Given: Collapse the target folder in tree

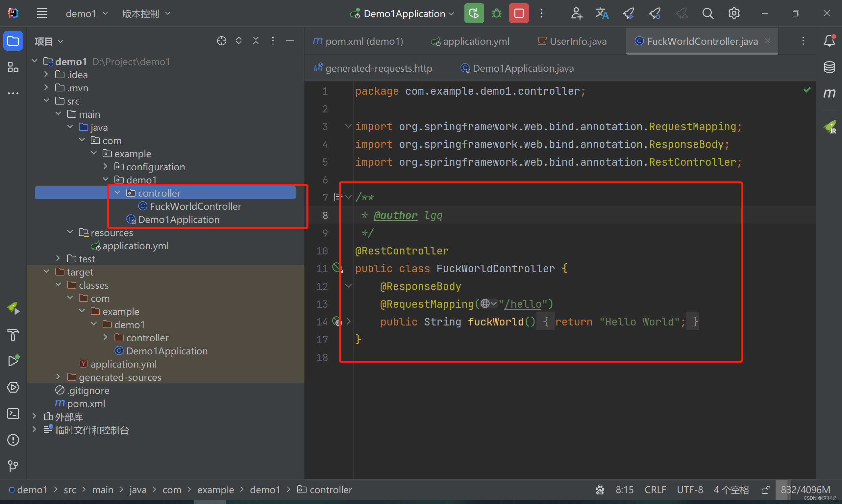Looking at the screenshot, I should point(46,272).
